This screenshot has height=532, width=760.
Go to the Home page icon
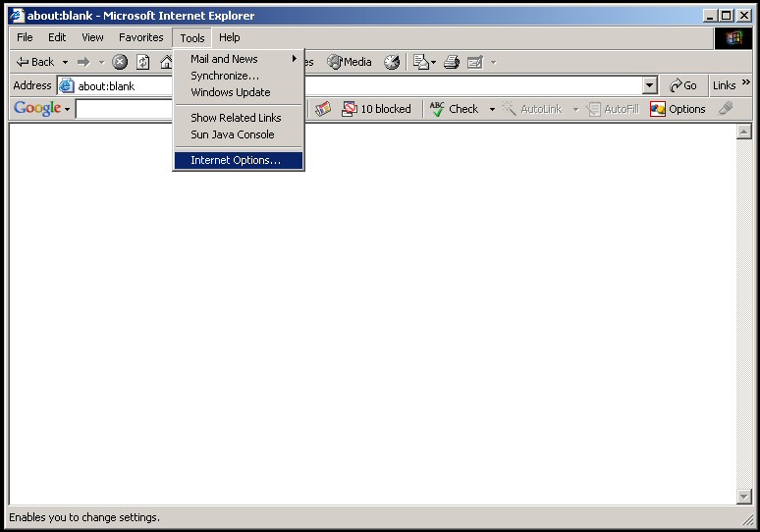[166, 62]
